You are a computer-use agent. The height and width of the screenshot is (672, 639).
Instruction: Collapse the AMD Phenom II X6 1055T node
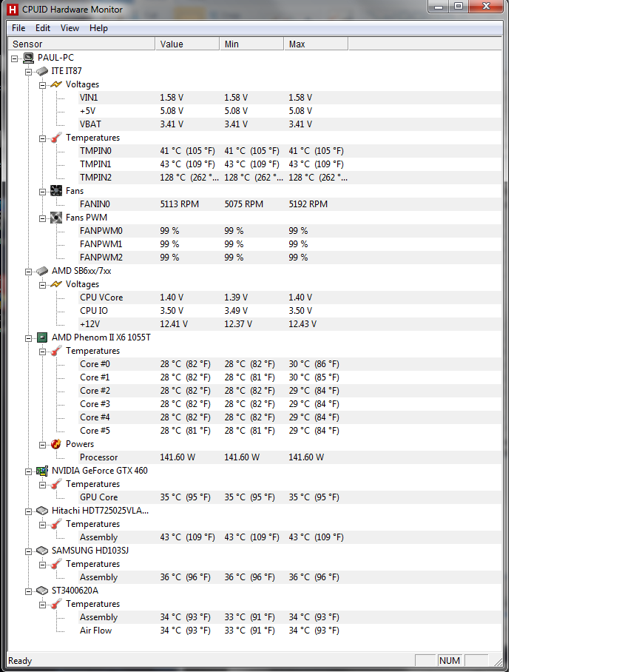coord(28,338)
